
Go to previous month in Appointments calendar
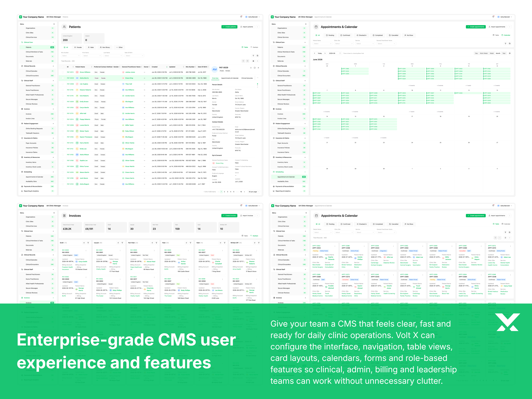point(315,53)
